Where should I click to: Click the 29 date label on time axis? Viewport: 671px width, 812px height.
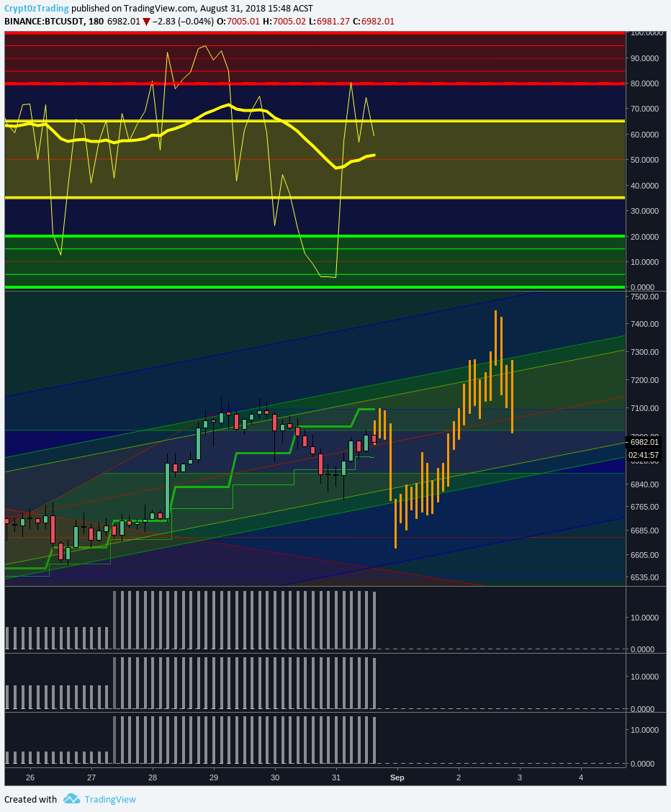214,777
